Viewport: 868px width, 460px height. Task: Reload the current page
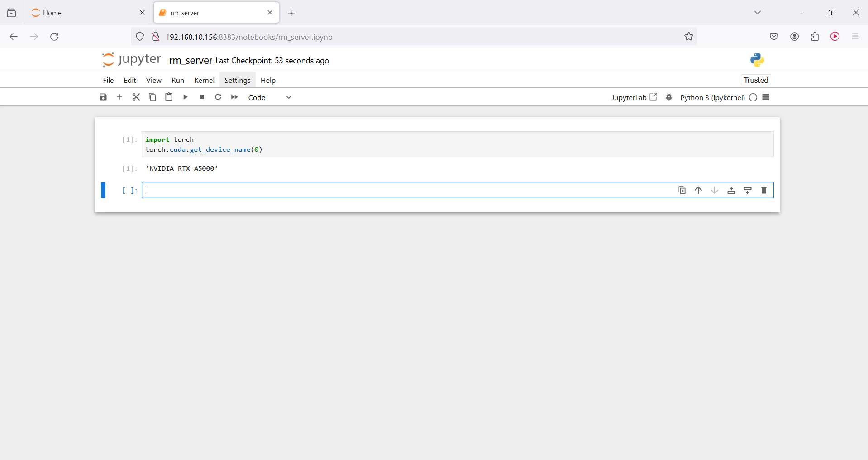[54, 37]
